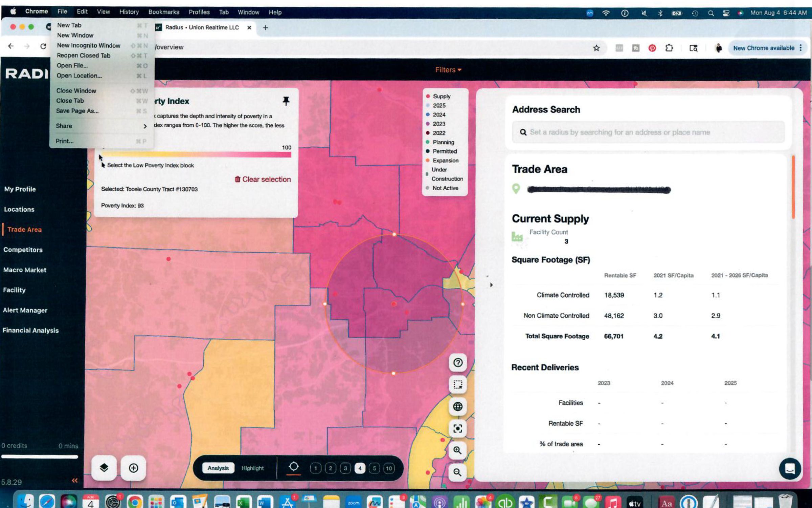Open Competitors in the sidebar

point(23,250)
